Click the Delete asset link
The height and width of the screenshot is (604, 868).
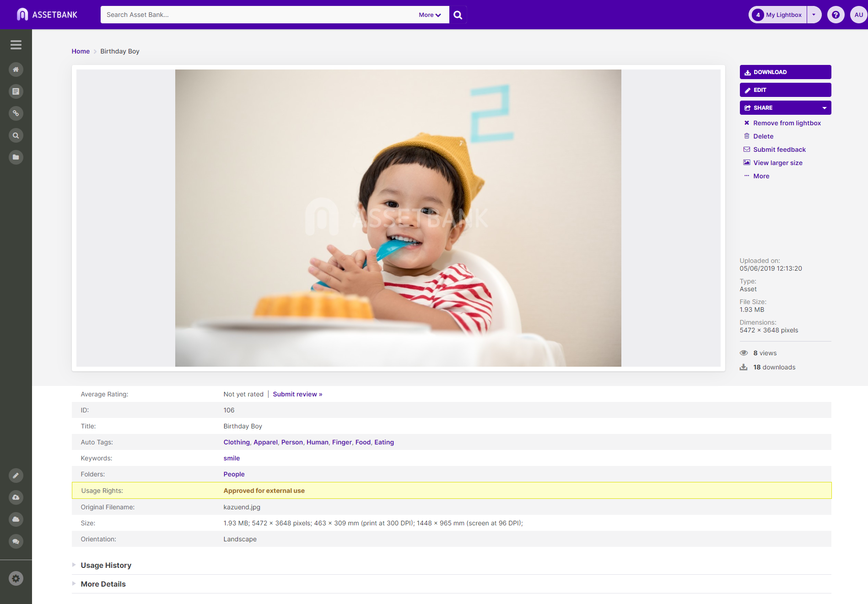tap(763, 136)
